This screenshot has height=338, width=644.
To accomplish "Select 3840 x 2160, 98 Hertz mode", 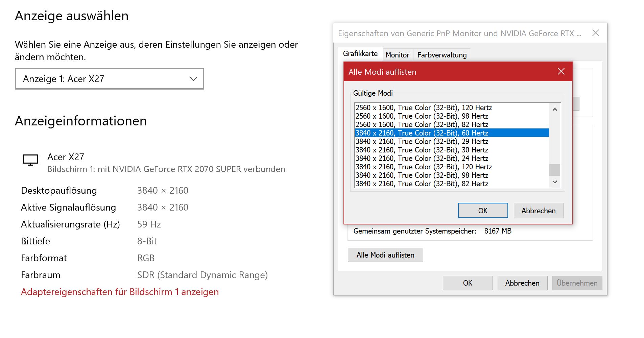I will (x=452, y=175).
